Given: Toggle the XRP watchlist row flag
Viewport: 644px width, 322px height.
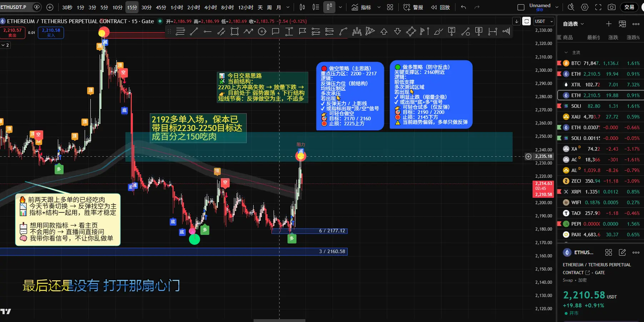Looking at the screenshot, I should pyautogui.click(x=559, y=192).
